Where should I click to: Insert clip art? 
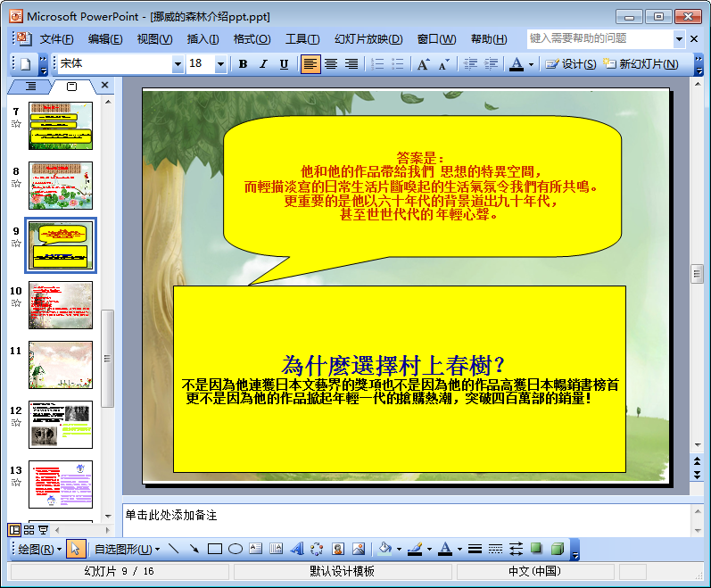pyautogui.click(x=337, y=549)
